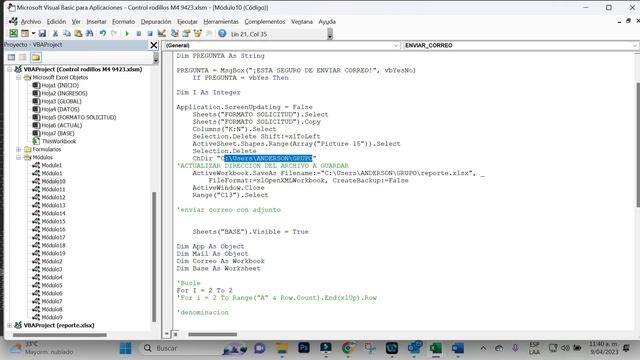640x360 pixels.
Task: Click the Paste toolbar icon
Action: pos(78,33)
